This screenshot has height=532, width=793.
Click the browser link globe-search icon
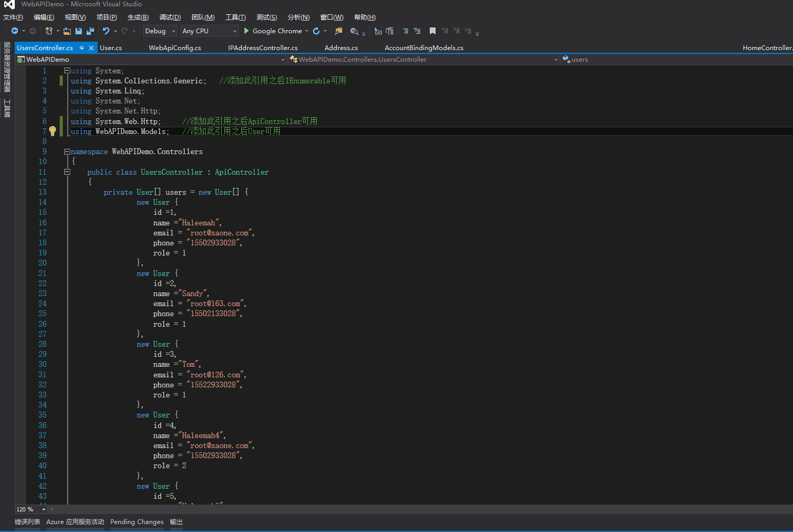click(354, 31)
